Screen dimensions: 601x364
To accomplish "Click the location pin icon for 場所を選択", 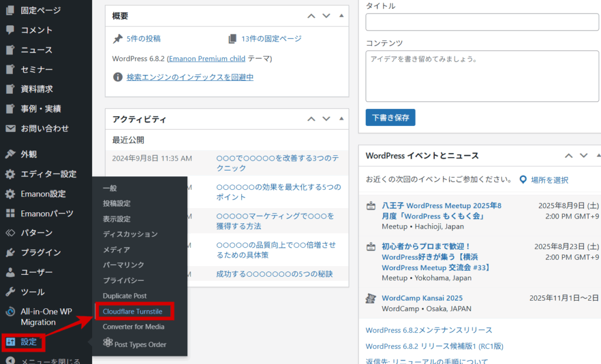I will click(x=523, y=180).
